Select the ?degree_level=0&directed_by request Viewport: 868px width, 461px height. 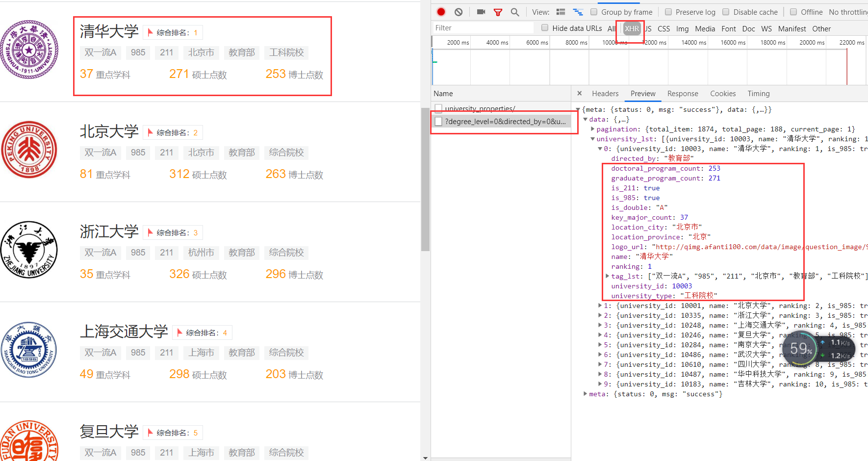pyautogui.click(x=501, y=121)
